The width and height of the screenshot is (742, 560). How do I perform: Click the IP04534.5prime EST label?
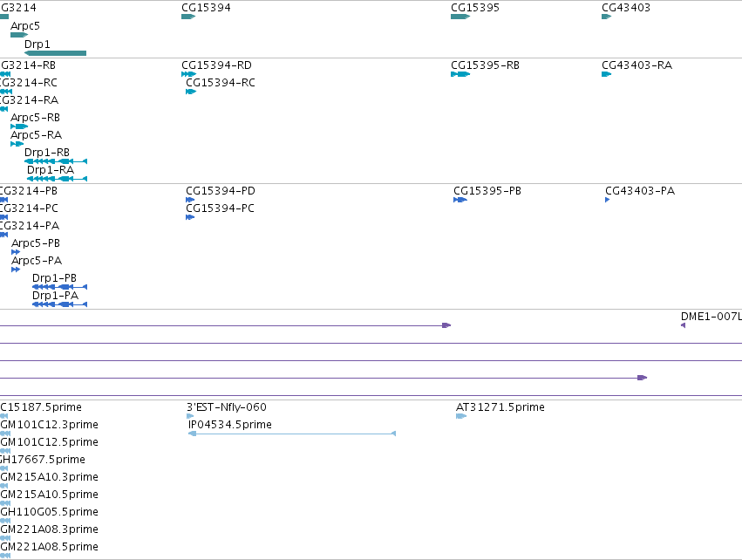[x=230, y=425]
